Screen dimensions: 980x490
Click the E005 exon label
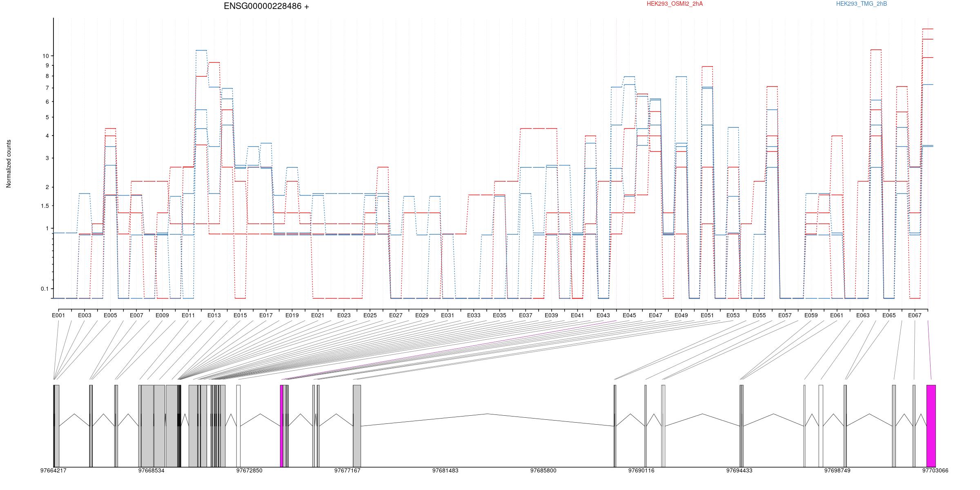[110, 316]
